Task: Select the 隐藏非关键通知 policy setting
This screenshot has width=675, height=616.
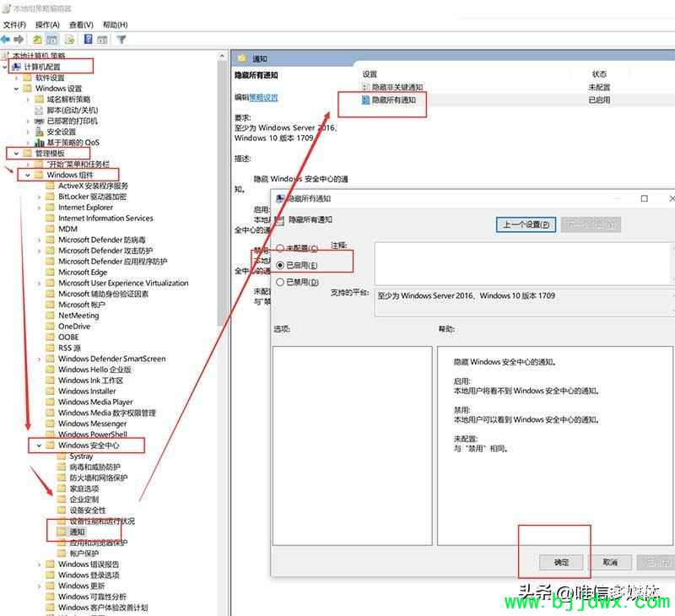Action: pos(397,87)
